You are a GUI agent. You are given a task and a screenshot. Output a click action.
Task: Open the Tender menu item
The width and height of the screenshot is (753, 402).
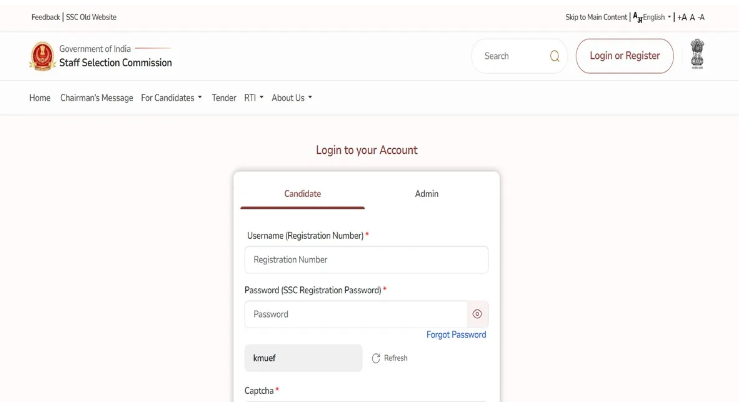(224, 98)
